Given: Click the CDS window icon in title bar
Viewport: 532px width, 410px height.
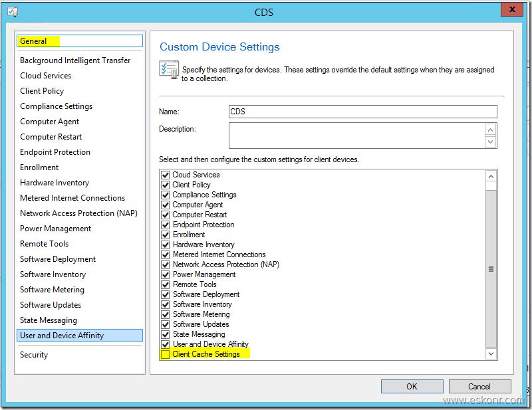Looking at the screenshot, I should pos(12,11).
